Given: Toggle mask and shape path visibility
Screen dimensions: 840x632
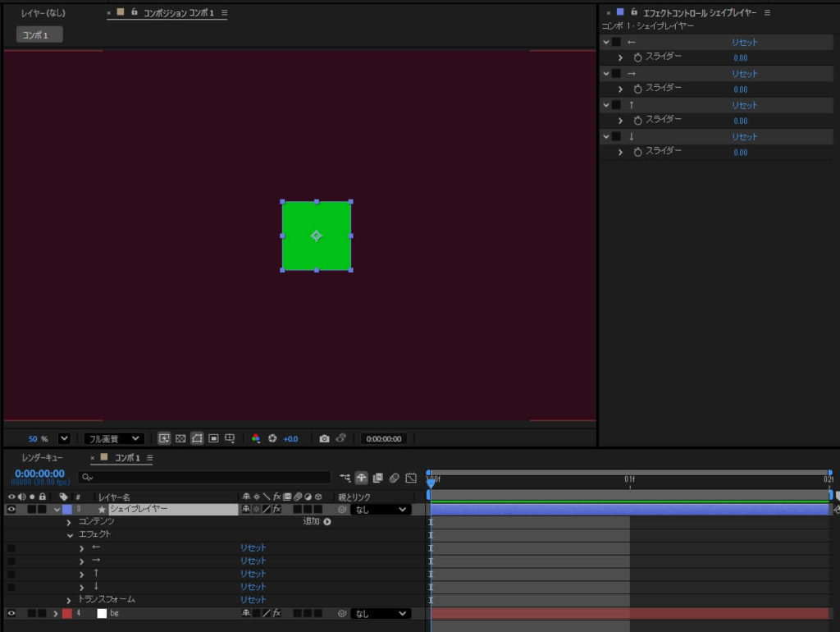Looking at the screenshot, I should coord(197,438).
